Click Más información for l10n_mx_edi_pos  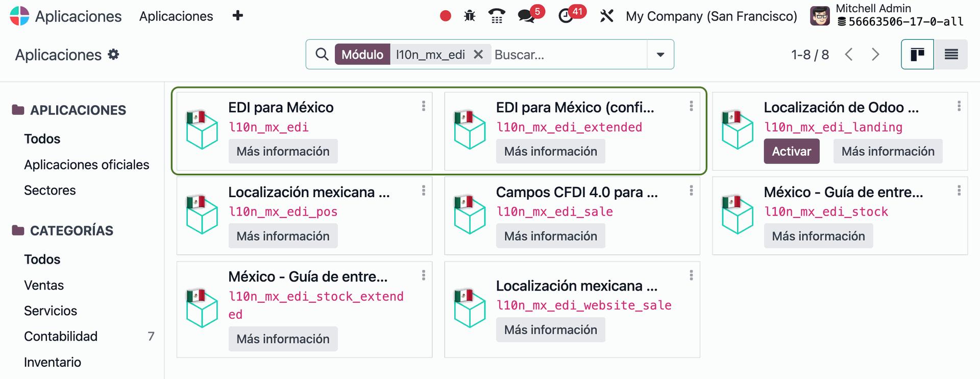pos(283,236)
